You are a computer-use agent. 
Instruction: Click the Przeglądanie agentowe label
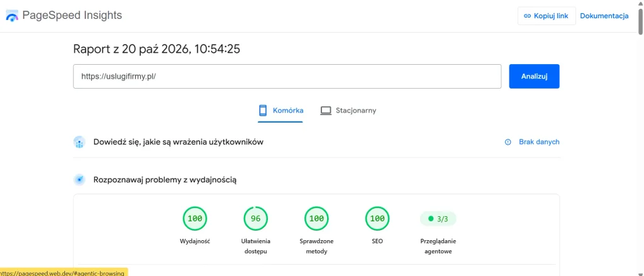coord(438,246)
